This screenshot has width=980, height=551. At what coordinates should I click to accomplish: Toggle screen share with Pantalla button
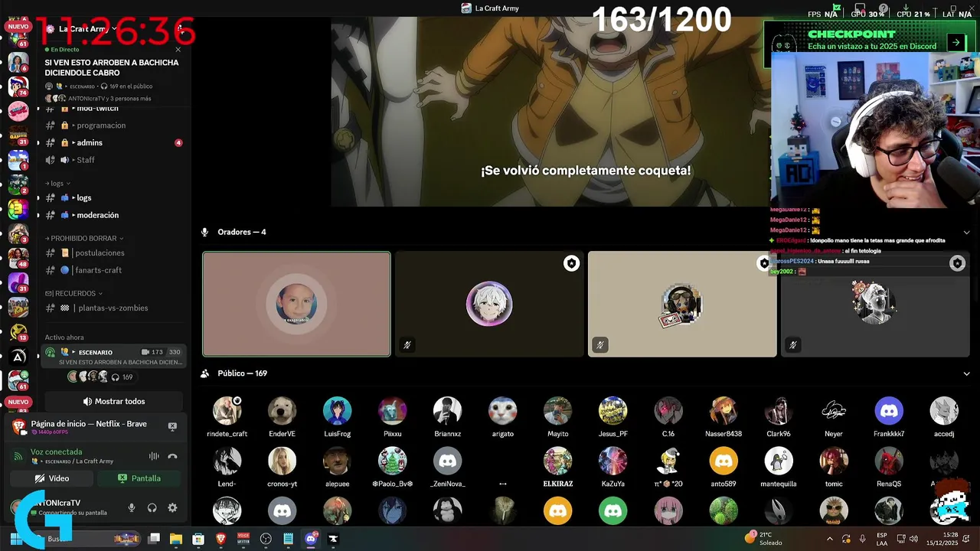[139, 478]
